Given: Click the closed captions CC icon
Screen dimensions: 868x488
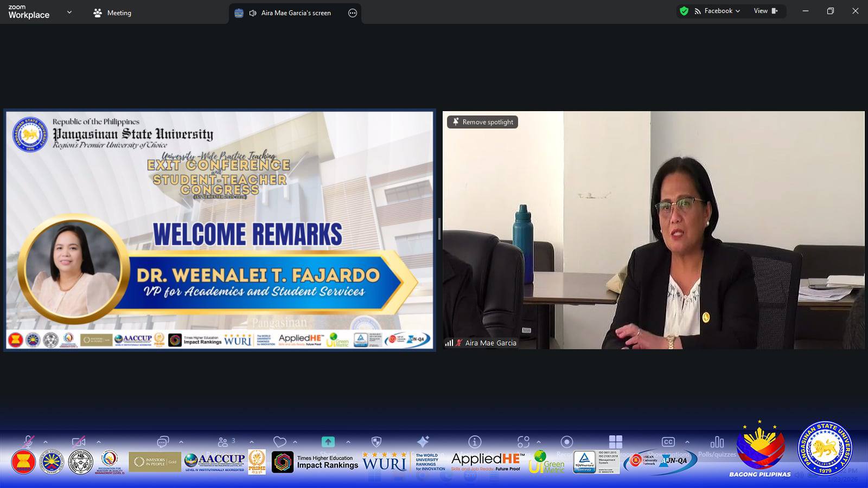Looking at the screenshot, I should pyautogui.click(x=668, y=442).
